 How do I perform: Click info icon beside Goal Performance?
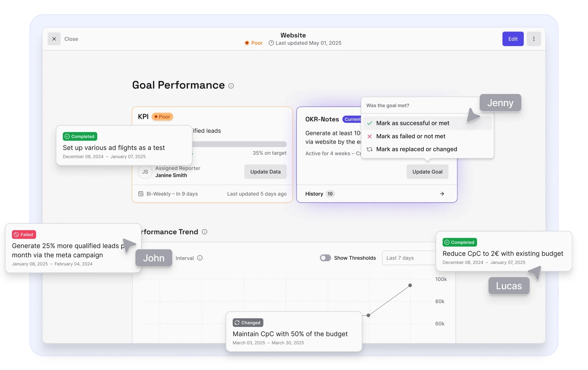pyautogui.click(x=231, y=86)
